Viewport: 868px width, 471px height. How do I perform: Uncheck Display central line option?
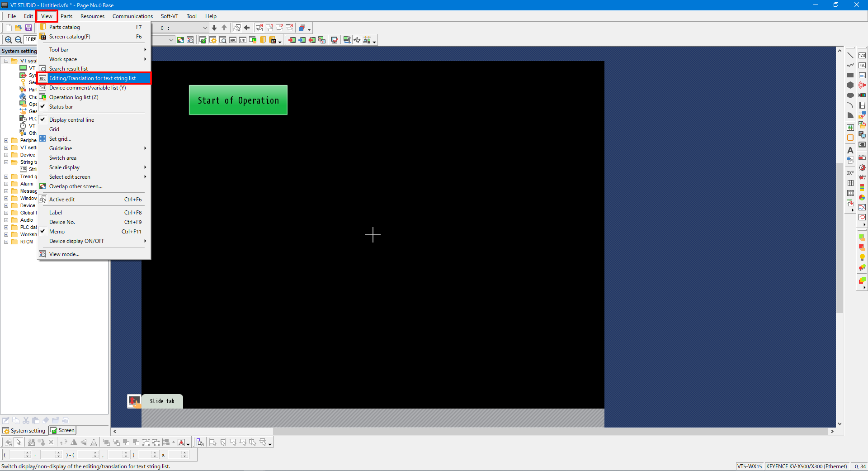coord(71,120)
